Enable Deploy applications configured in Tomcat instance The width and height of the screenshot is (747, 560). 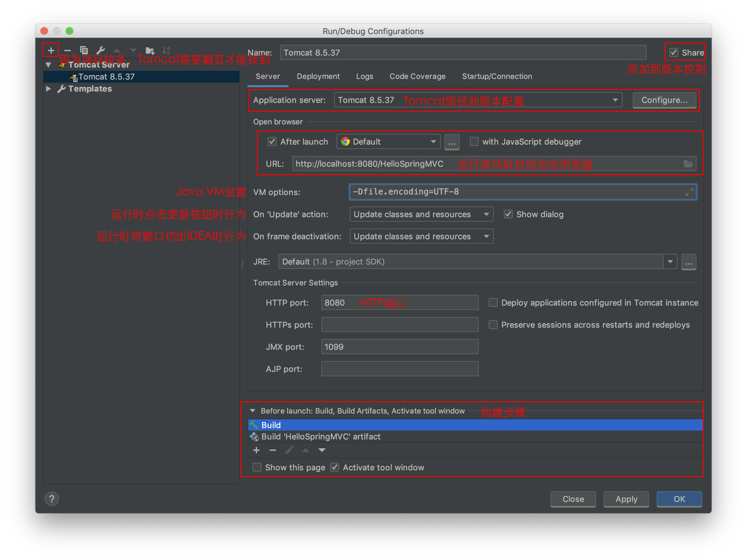(493, 303)
